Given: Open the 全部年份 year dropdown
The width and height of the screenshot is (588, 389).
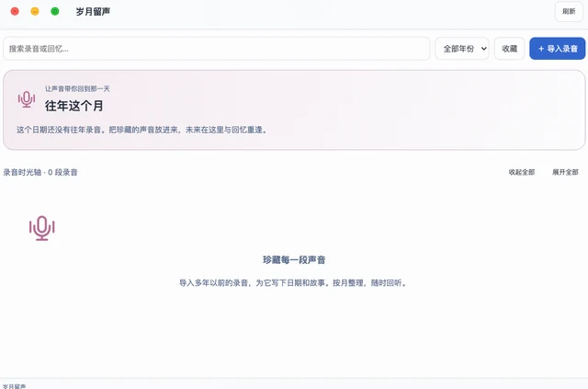Looking at the screenshot, I should tap(462, 49).
